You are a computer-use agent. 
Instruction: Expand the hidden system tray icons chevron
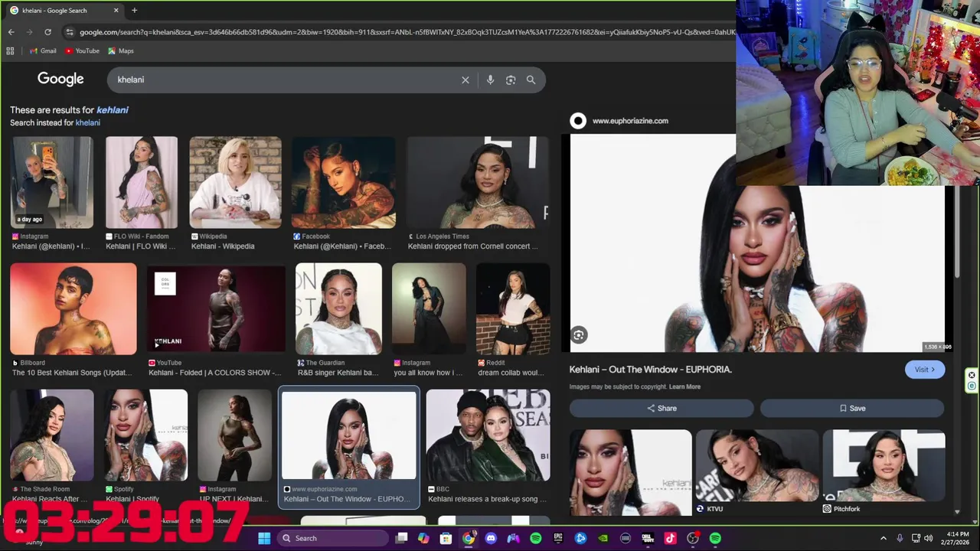(883, 538)
